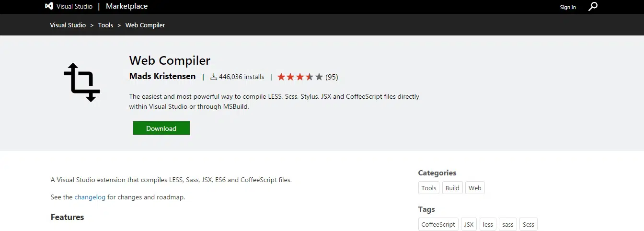Select the Web category chip
The height and width of the screenshot is (231, 644).
click(475, 188)
